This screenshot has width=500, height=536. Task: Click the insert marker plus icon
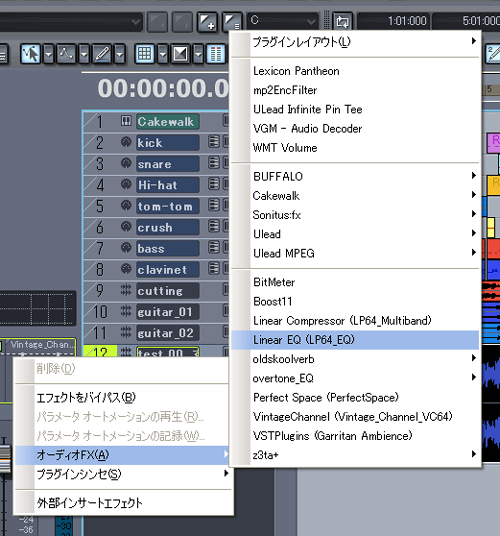[207, 22]
